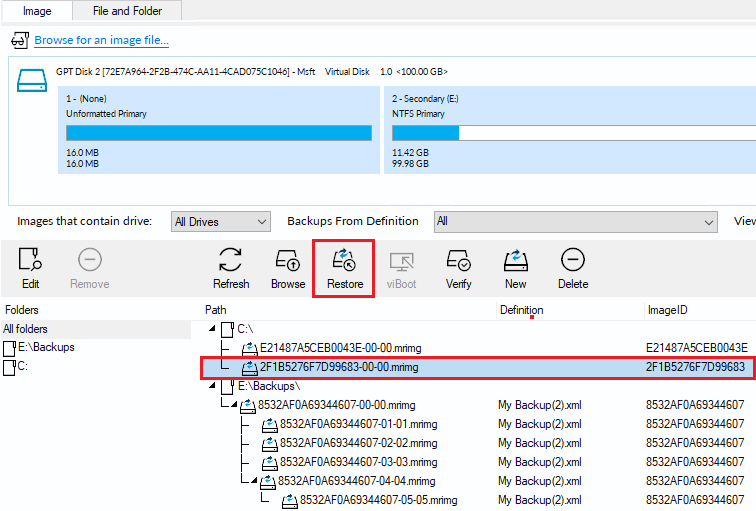This screenshot has width=756, height=511.
Task: Click the Edit toolbar icon
Action: 30,261
